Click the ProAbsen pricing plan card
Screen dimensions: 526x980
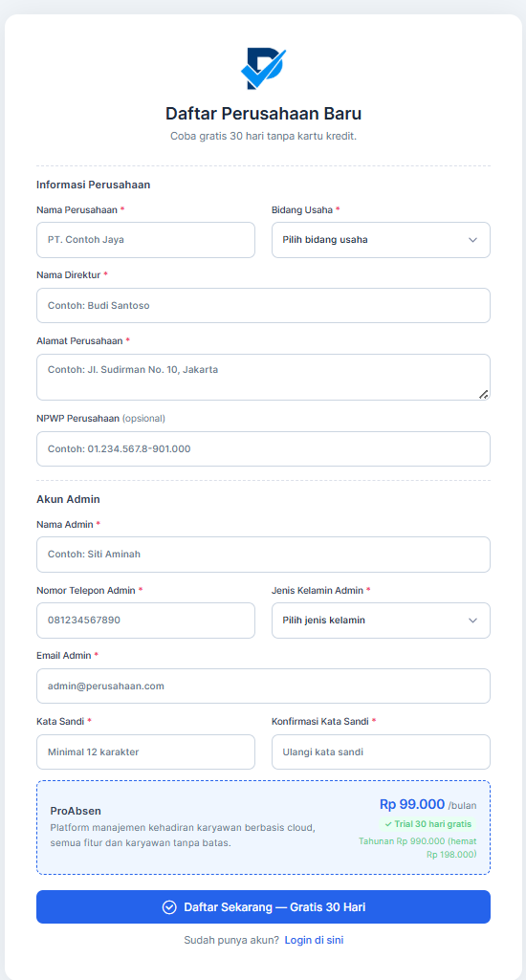coord(263,827)
